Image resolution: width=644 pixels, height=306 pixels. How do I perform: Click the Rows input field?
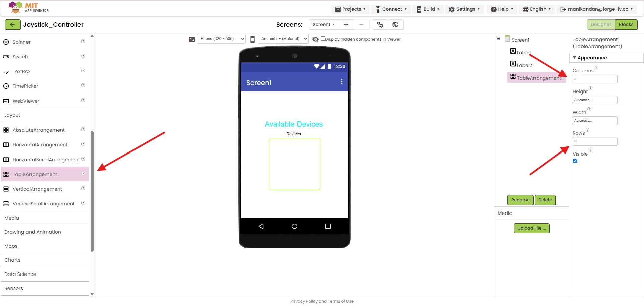click(594, 141)
